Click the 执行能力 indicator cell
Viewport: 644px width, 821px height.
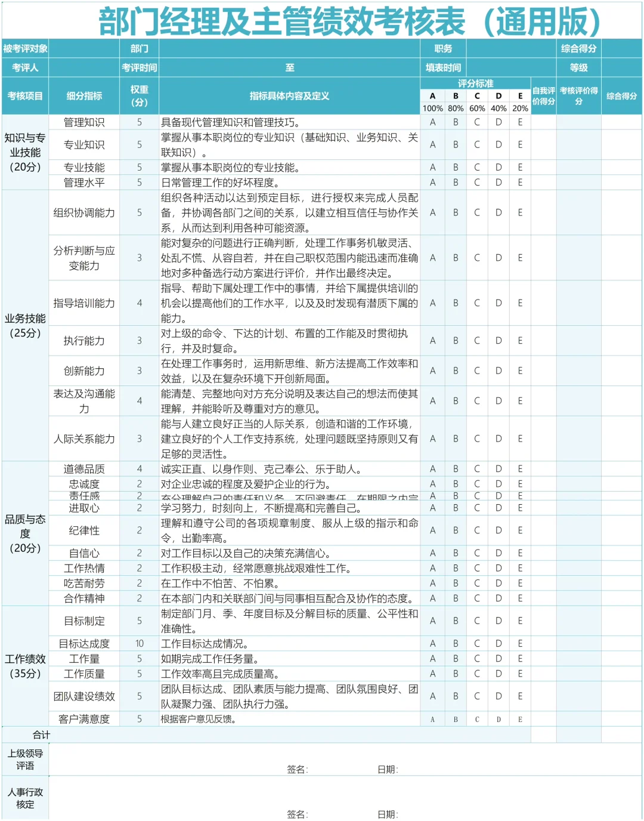[84, 341]
